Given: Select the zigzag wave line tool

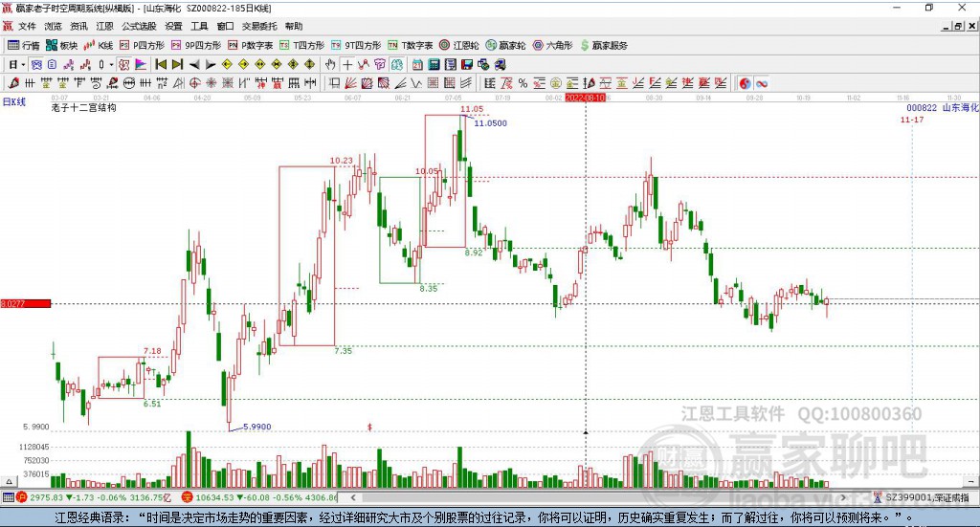Looking at the screenshot, I should click(415, 83).
